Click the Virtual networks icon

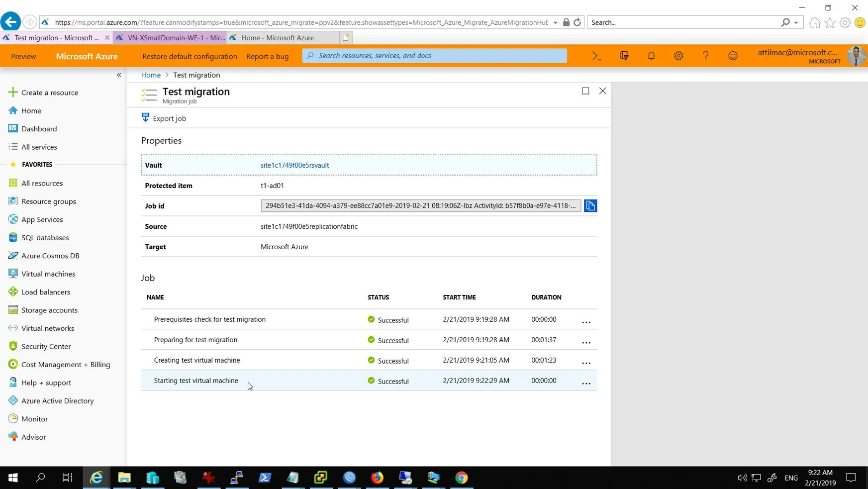click(x=13, y=328)
